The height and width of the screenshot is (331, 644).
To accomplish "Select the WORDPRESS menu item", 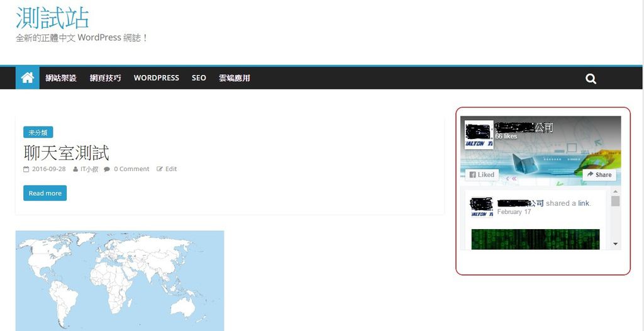I will (157, 77).
